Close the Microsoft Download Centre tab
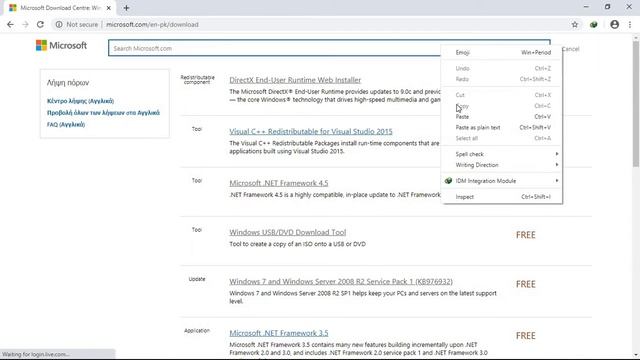The width and height of the screenshot is (640, 360). coord(109,8)
